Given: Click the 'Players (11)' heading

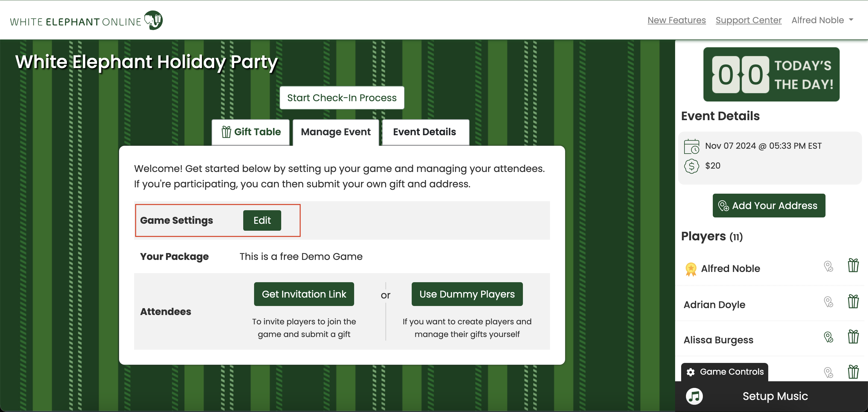Looking at the screenshot, I should 712,236.
